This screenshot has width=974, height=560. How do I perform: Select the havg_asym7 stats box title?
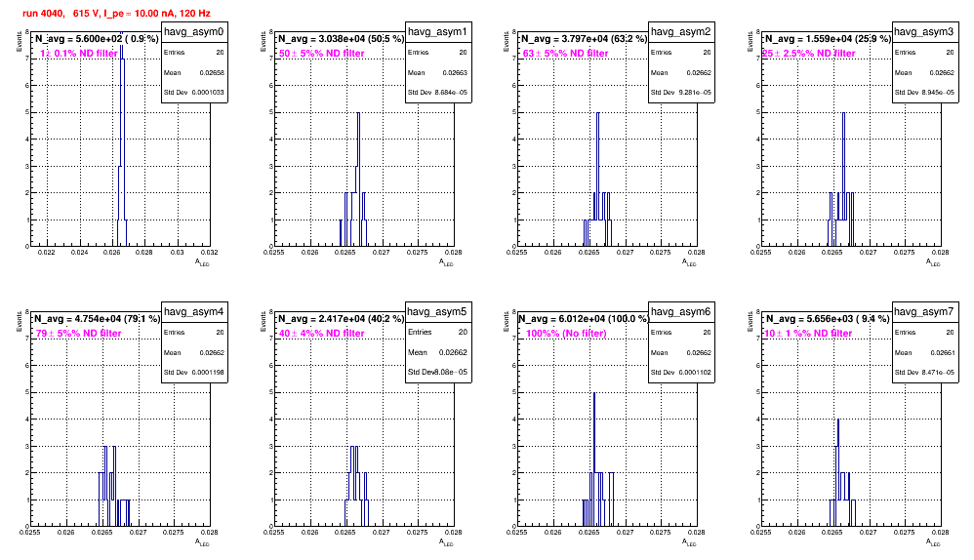point(924,311)
